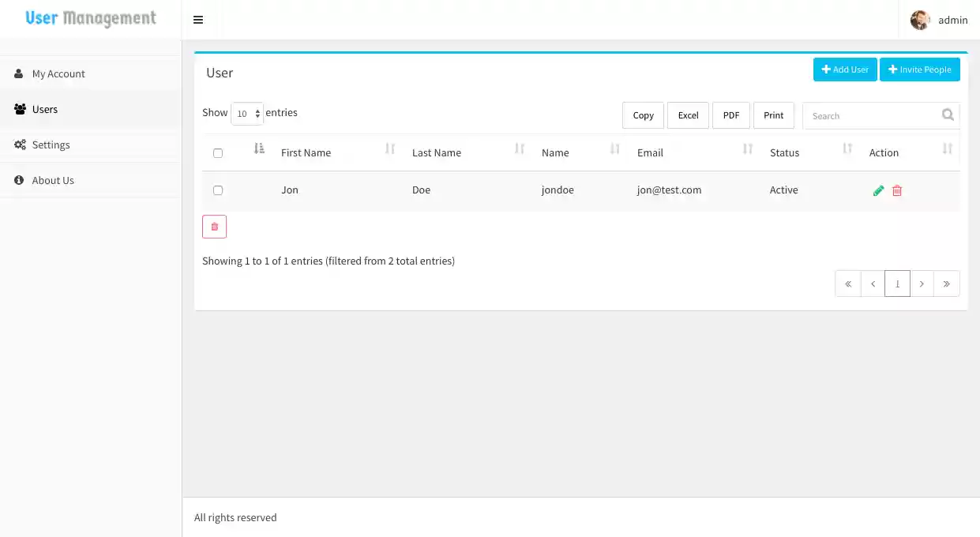Check Jon Doe's row checkbox
This screenshot has width=980, height=537.
(x=218, y=190)
